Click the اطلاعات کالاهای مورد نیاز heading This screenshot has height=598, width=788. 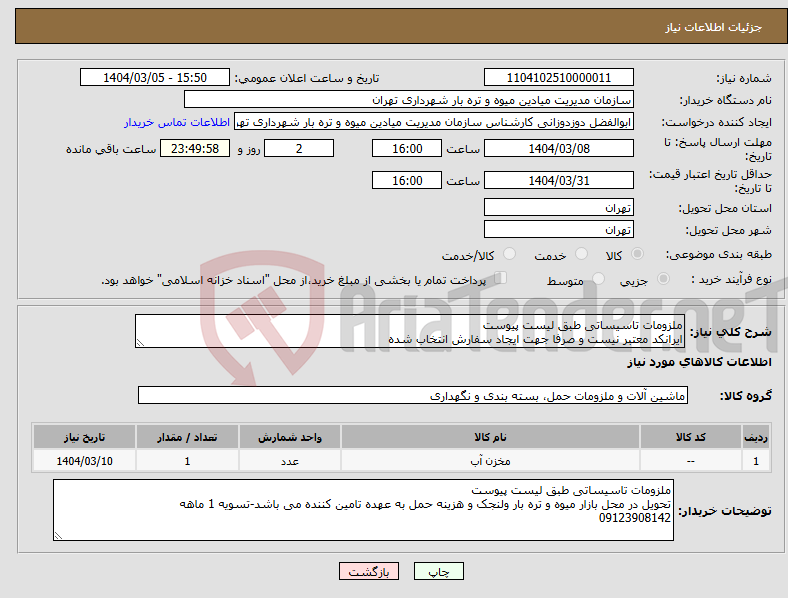point(699,362)
